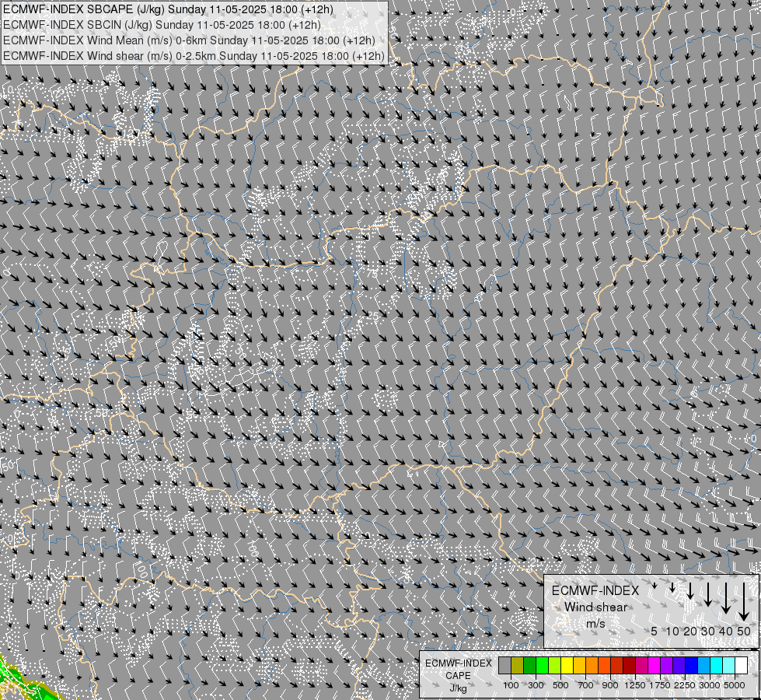Click the white CAPE legend swatch
Viewport: 761px width, 700px height.
[741, 666]
